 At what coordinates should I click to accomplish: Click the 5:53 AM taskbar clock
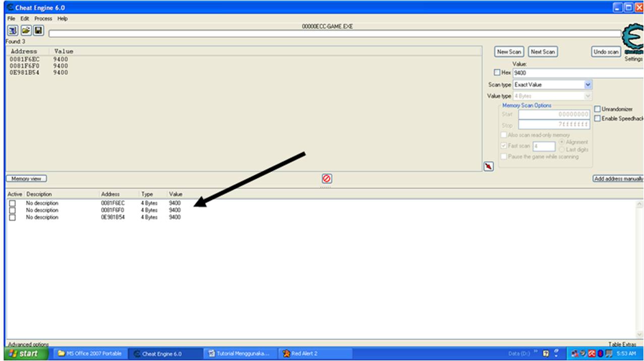[626, 353]
